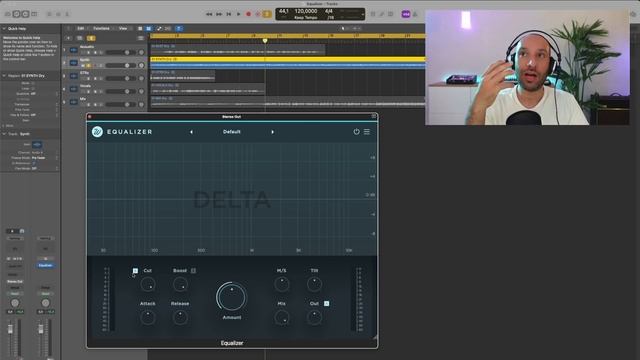
Task: Select the GTRs audio region
Action: 182,75
